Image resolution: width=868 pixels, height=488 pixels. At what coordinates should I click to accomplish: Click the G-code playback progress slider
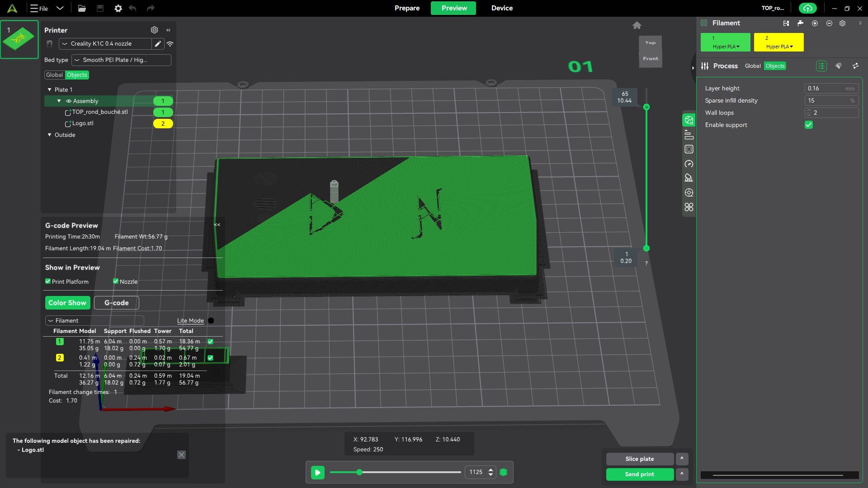point(395,472)
